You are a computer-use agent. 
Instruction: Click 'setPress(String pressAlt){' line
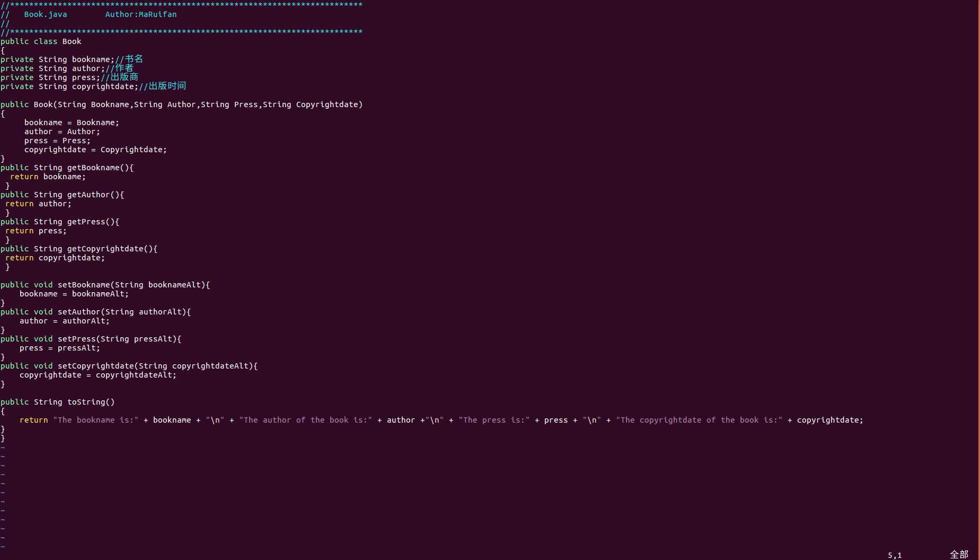pyautogui.click(x=91, y=339)
